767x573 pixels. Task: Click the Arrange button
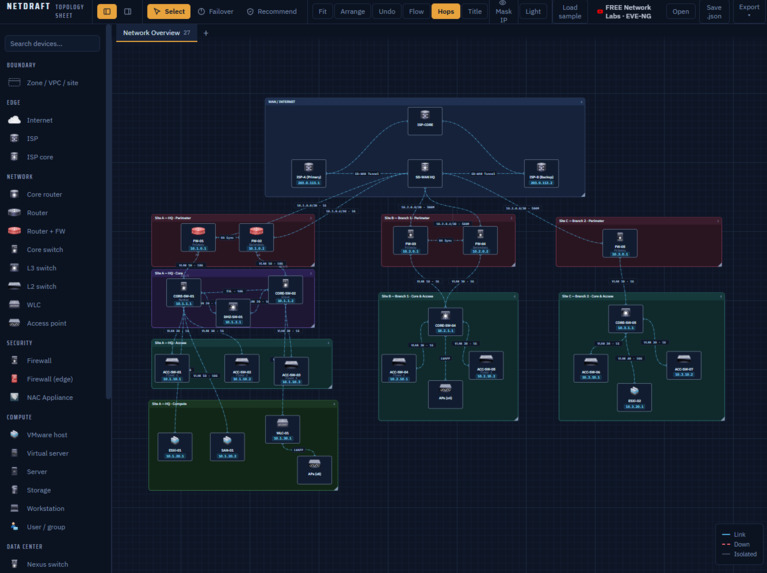(x=353, y=11)
